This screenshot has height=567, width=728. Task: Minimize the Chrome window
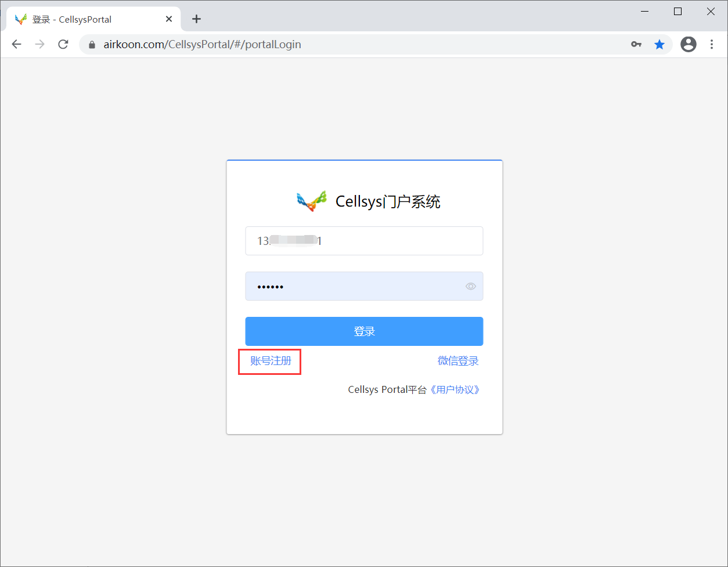point(644,12)
